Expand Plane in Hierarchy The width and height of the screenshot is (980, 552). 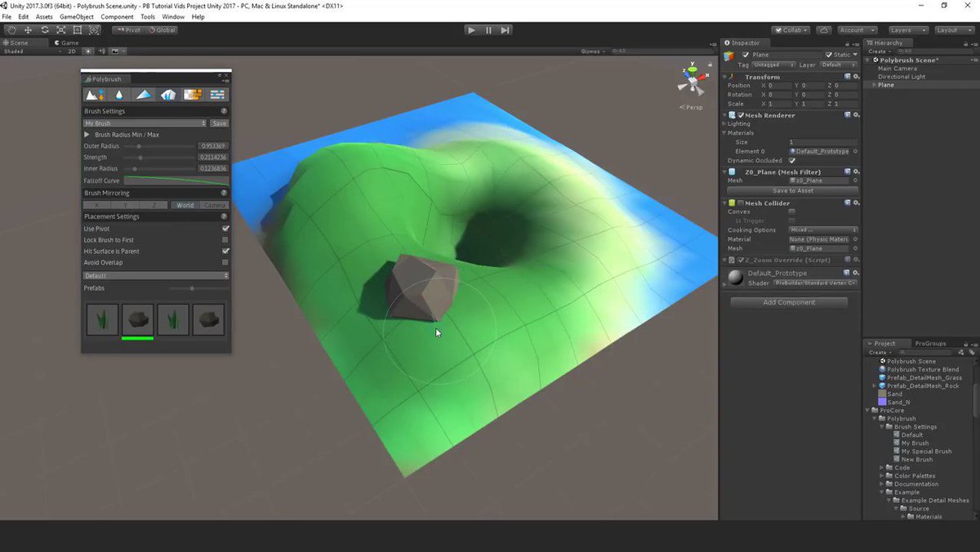pos(875,85)
